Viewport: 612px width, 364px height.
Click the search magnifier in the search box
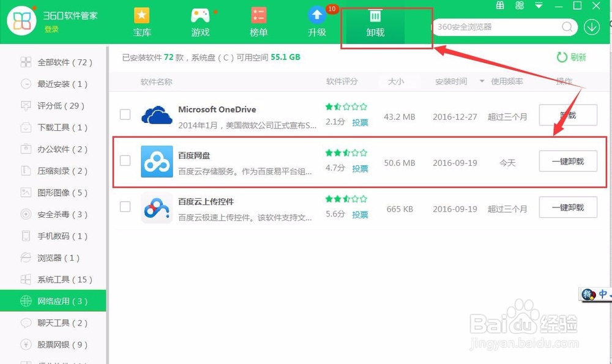point(567,27)
